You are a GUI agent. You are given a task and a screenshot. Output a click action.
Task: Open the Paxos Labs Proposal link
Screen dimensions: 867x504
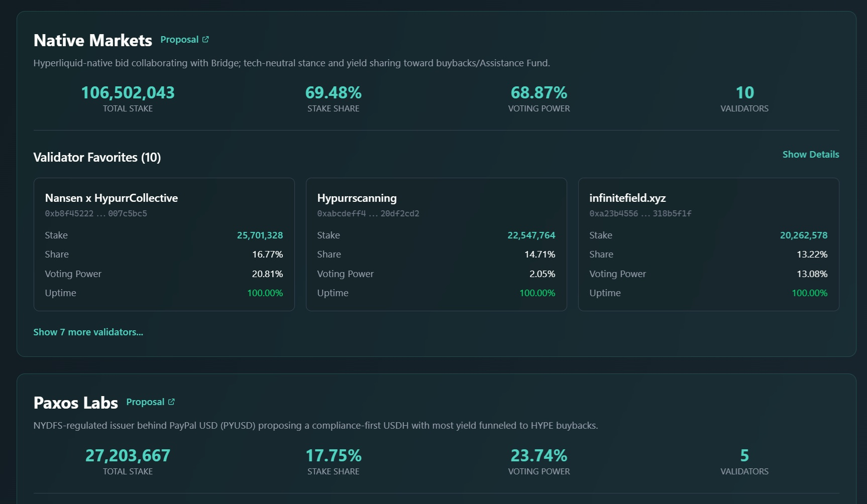click(145, 402)
